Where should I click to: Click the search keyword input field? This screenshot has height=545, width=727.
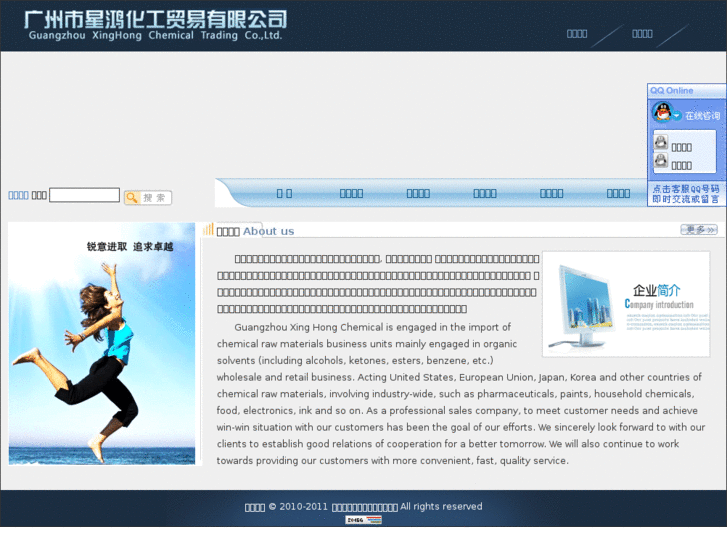(84, 195)
